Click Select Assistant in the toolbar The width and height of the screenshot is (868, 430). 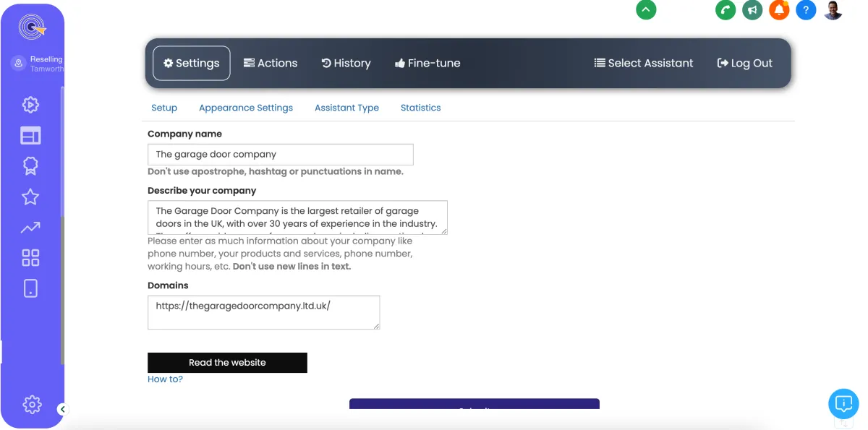click(x=644, y=64)
